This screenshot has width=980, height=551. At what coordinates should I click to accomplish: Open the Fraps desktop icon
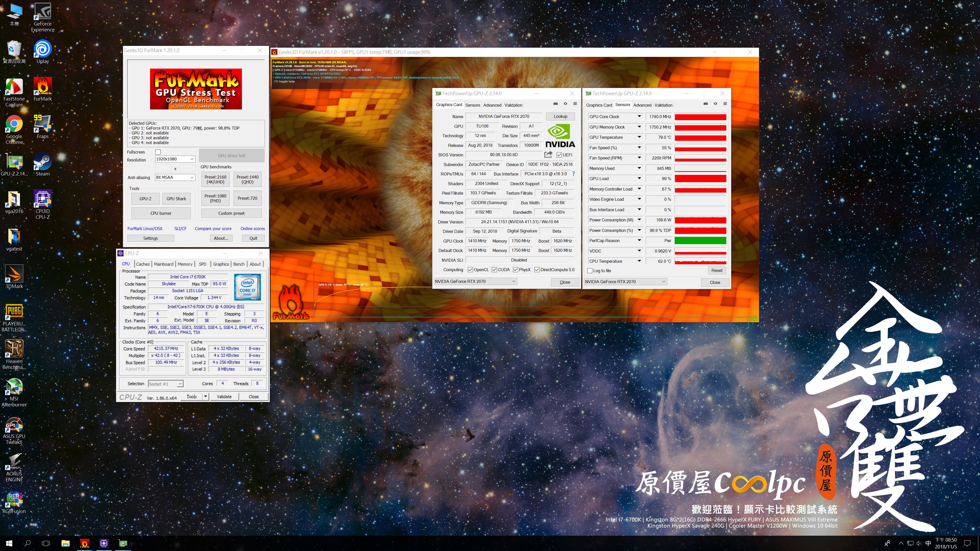click(43, 127)
